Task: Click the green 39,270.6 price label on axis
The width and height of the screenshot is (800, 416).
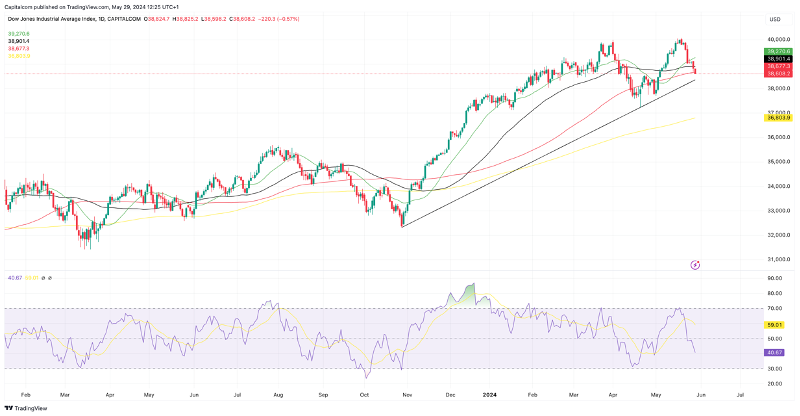Action: click(x=778, y=51)
